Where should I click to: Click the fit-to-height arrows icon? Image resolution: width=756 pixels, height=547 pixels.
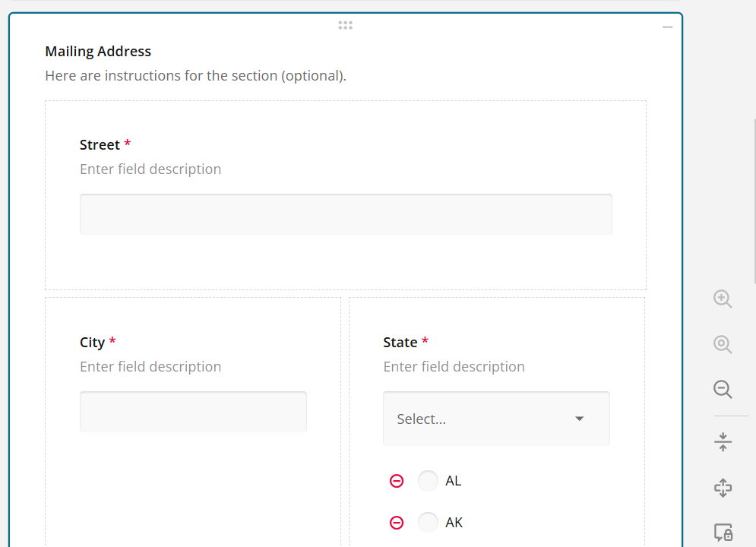point(722,441)
